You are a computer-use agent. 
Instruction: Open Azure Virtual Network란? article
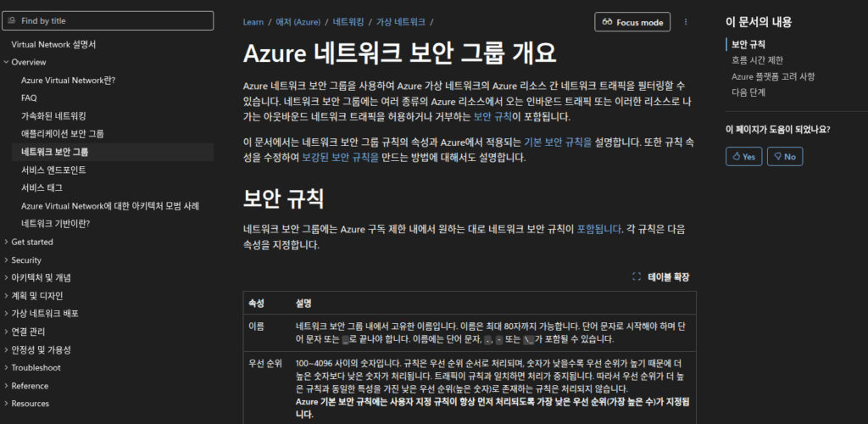pos(68,81)
